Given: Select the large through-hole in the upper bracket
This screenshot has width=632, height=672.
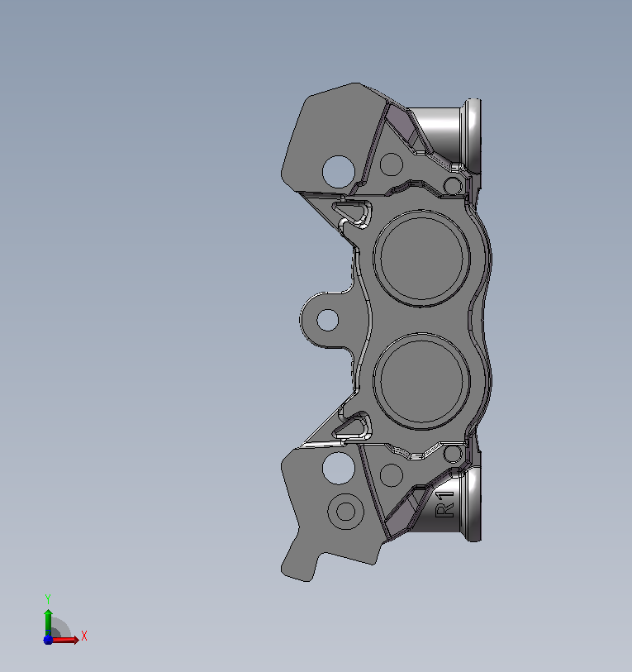Looking at the screenshot, I should 339,171.
